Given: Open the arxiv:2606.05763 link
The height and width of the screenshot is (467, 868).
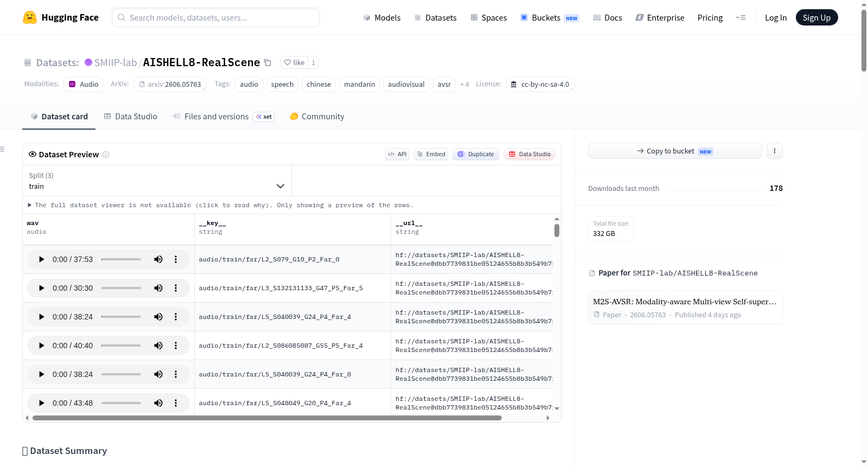Looking at the screenshot, I should click(x=170, y=84).
